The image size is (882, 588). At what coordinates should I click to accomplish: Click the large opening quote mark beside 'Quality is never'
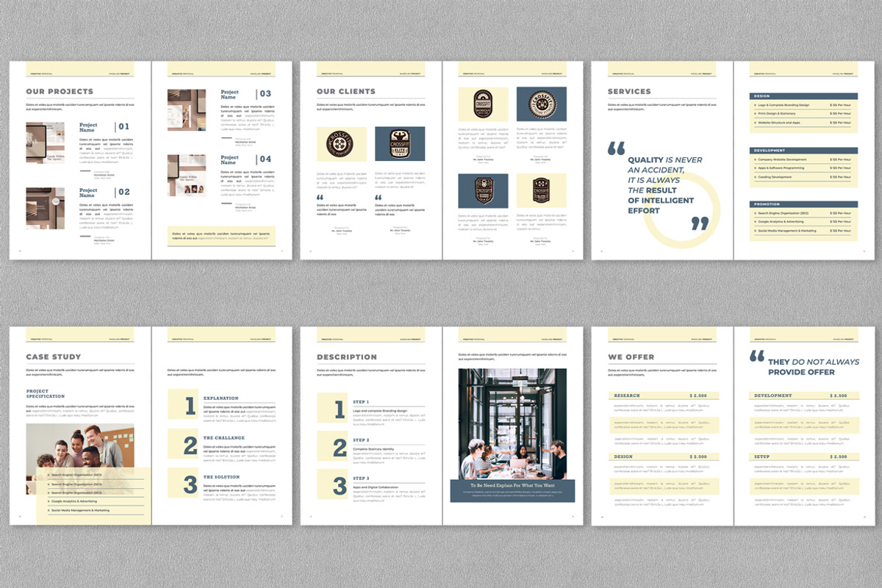(616, 148)
